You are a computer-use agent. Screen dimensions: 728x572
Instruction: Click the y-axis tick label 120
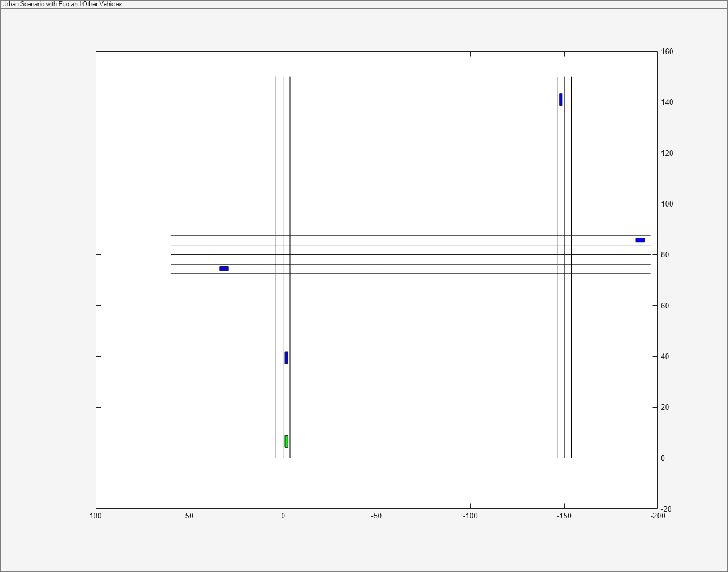(x=667, y=153)
